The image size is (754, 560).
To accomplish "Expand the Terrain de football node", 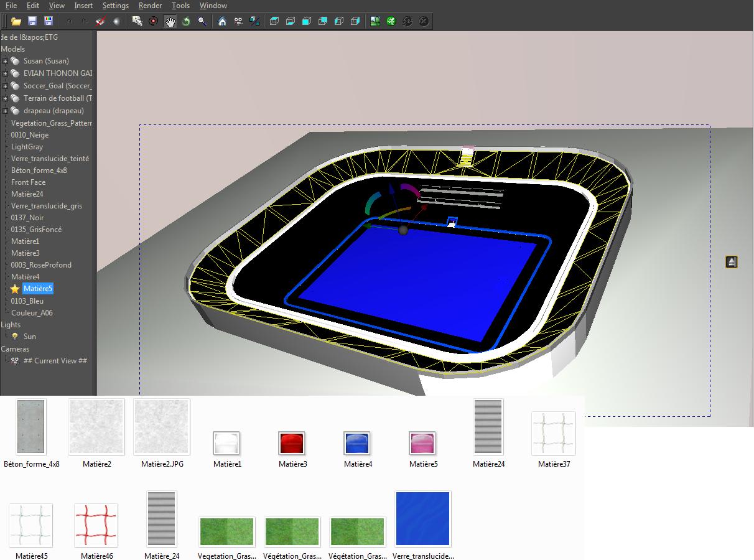I will click(5, 98).
